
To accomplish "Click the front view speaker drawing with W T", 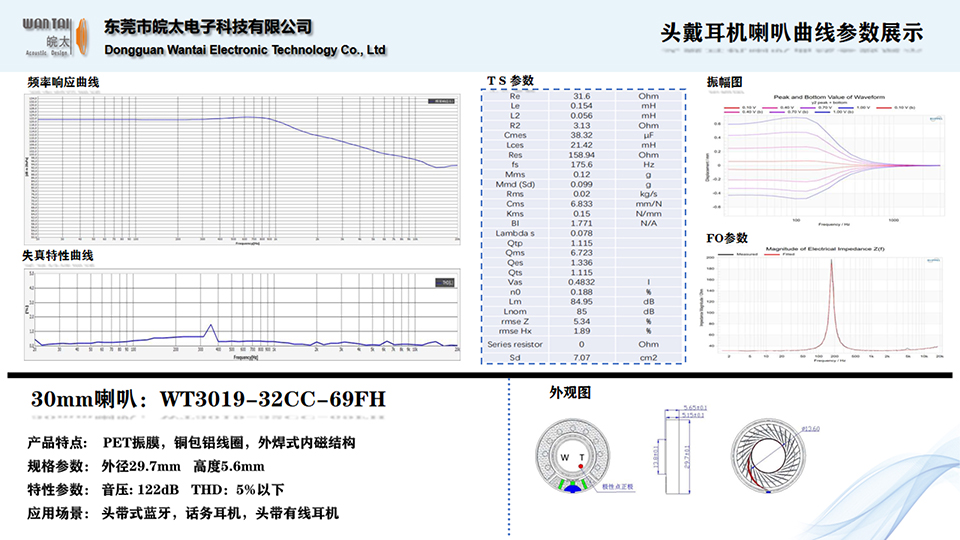I will [x=572, y=456].
